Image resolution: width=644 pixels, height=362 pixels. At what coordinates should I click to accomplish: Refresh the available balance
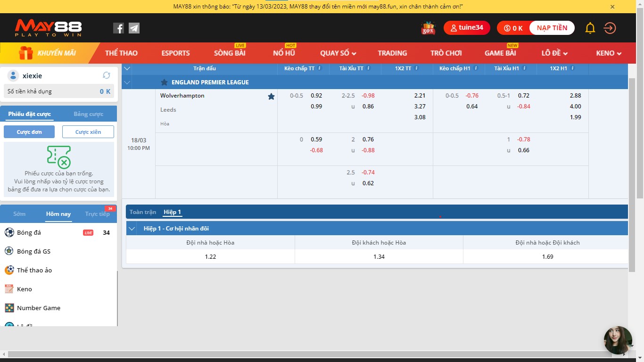107,75
